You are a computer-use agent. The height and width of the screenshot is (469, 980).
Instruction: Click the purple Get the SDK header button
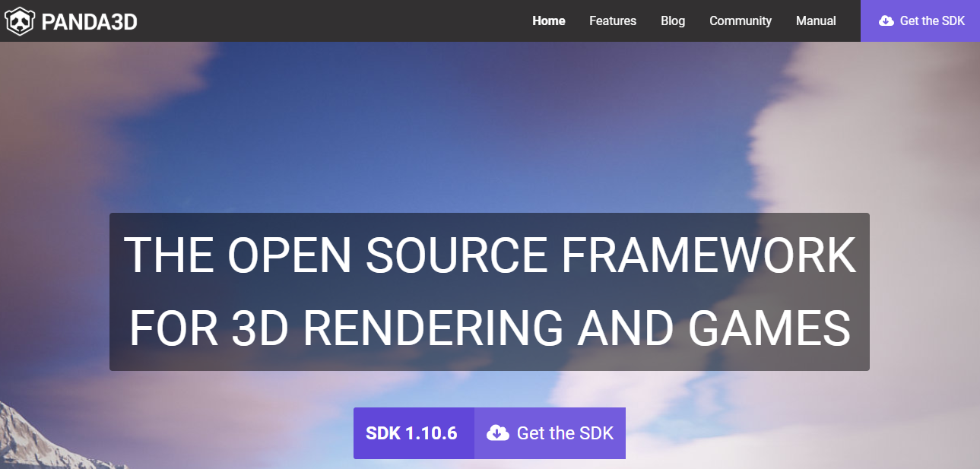tap(920, 21)
